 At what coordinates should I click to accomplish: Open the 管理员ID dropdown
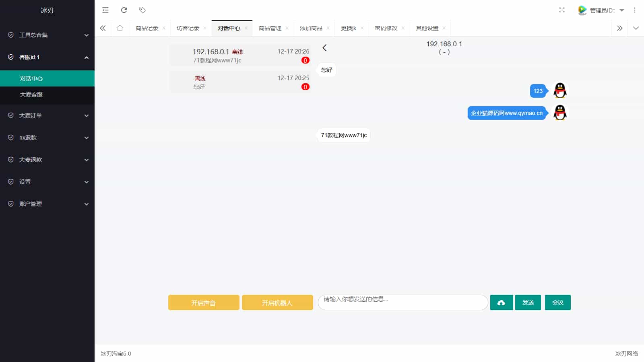coord(602,10)
